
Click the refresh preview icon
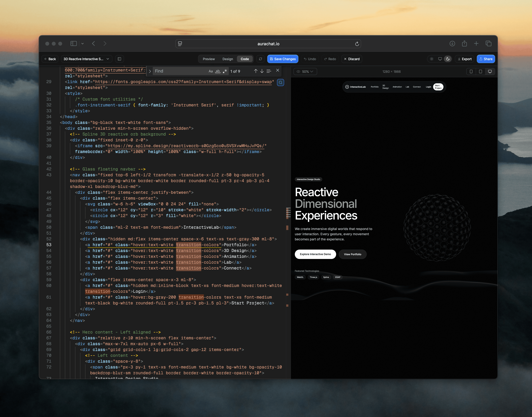(x=260, y=59)
